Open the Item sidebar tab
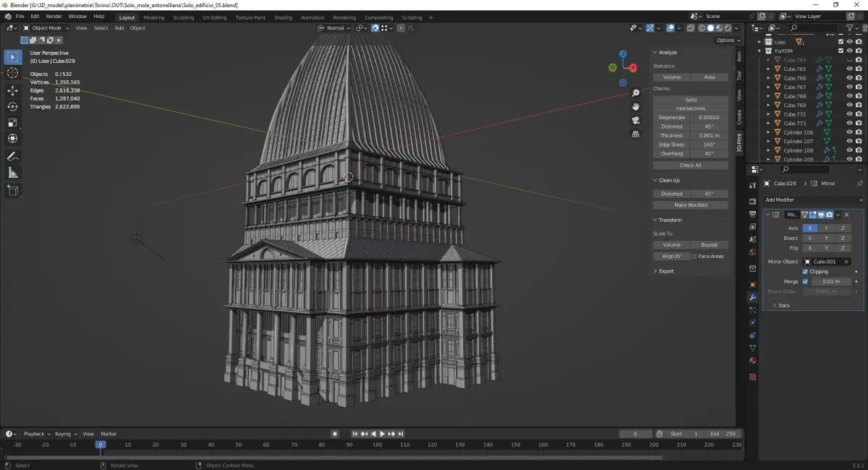 click(739, 56)
